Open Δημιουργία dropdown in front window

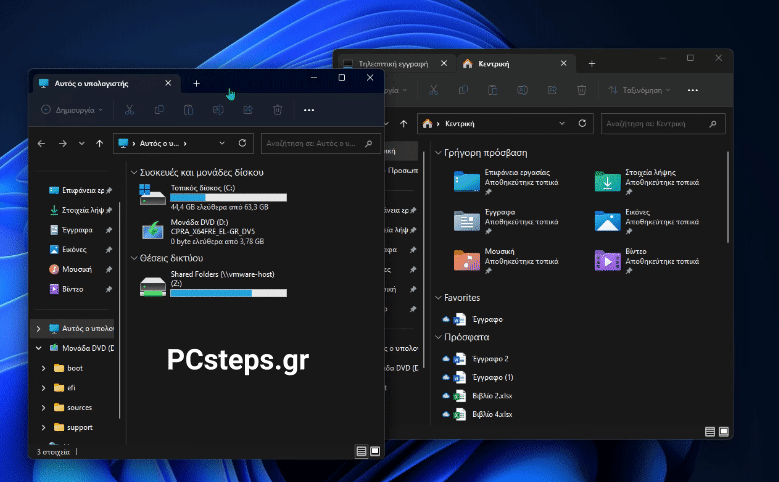[x=72, y=110]
